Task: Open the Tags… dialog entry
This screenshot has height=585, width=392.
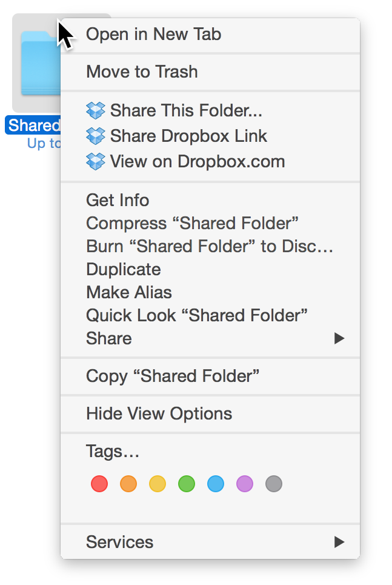Action: click(x=113, y=451)
